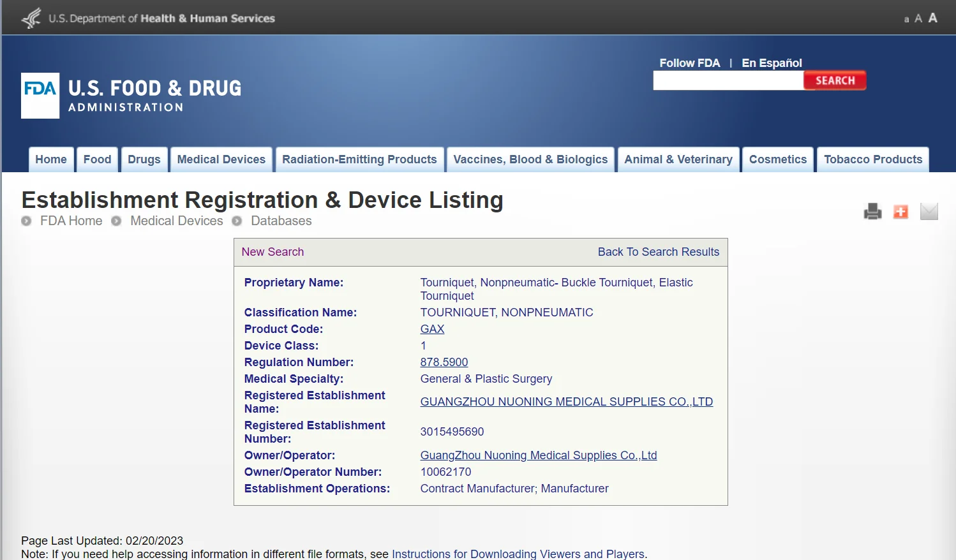The width and height of the screenshot is (956, 560).
Task: Click the red SEARCH button
Action: [835, 80]
